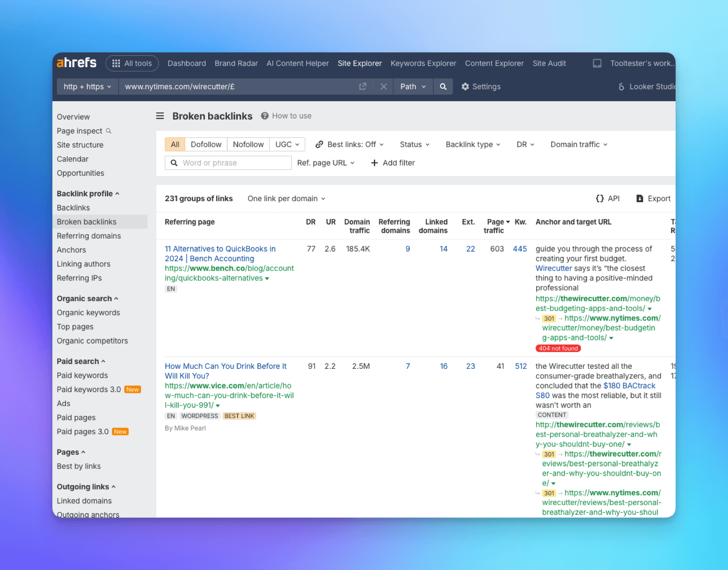Toggle the hamburger sidebar menu
Viewport: 728px width, 570px height.
coord(160,116)
